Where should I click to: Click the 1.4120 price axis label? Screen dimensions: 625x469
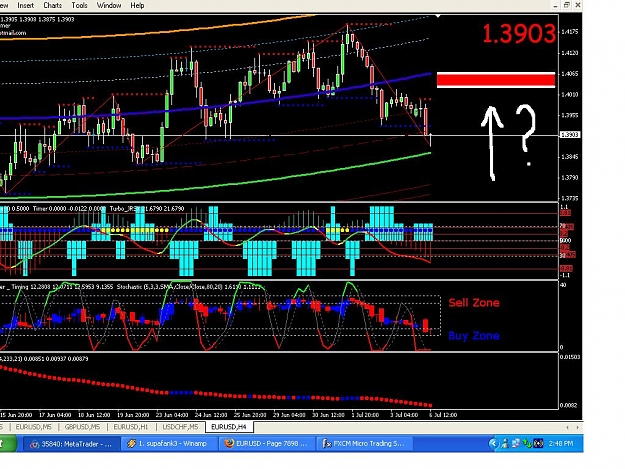(570, 53)
